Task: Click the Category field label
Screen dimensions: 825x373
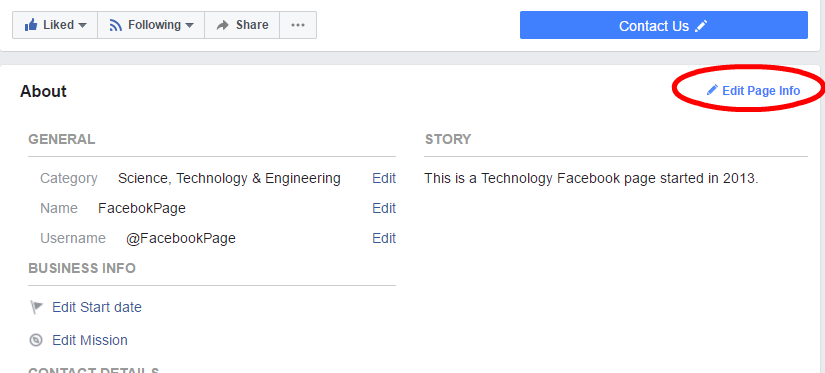Action: pyautogui.click(x=69, y=178)
